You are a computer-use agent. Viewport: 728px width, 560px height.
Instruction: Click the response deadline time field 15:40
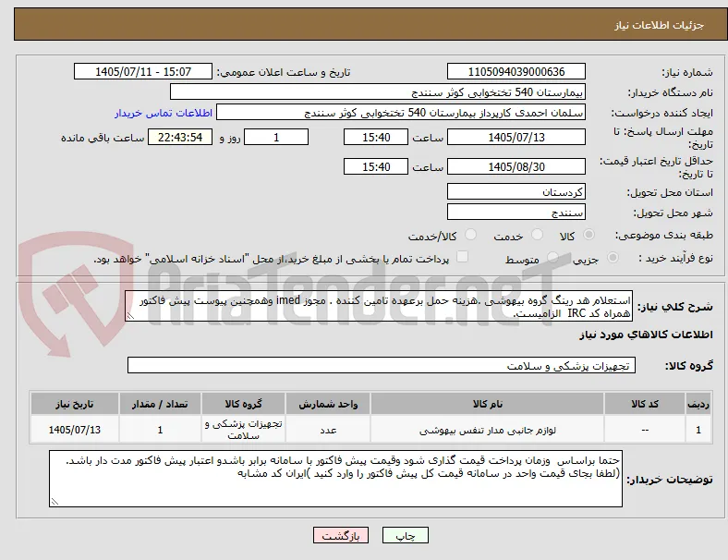(376, 137)
